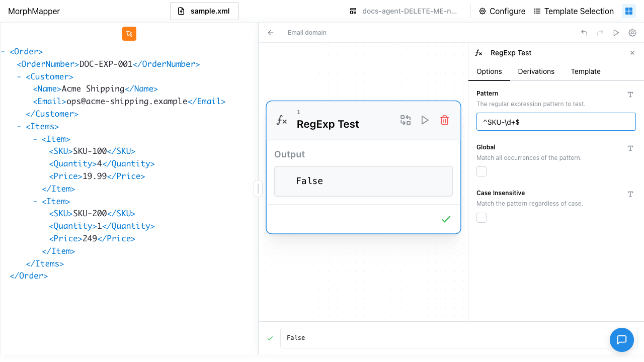The width and height of the screenshot is (644, 362).
Task: Open the Configure menu
Action: coord(502,11)
